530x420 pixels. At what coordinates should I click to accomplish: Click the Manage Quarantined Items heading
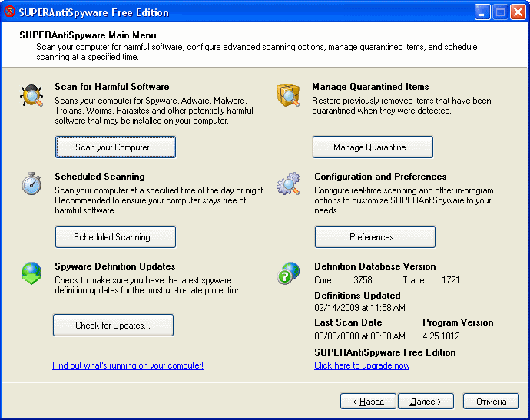[x=370, y=87]
